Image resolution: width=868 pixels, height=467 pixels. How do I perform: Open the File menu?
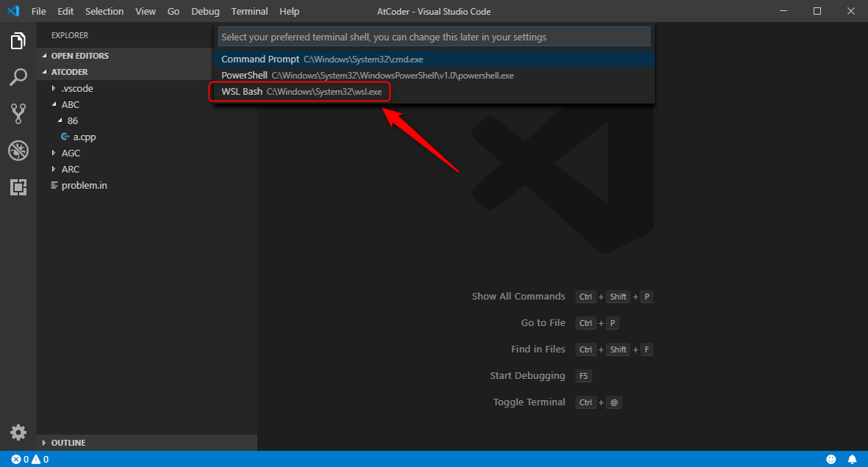pos(39,11)
